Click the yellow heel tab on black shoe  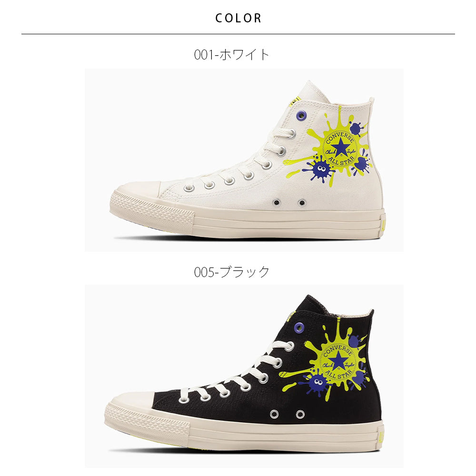coord(380,438)
